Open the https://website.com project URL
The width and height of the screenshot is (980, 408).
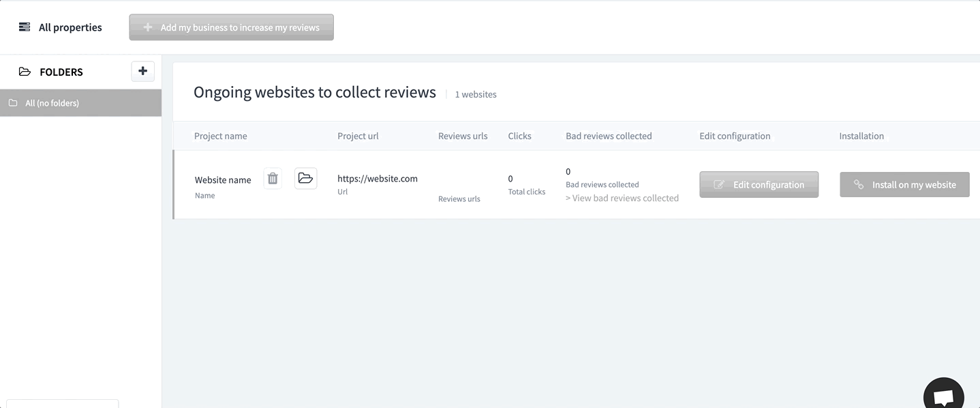[378, 179]
